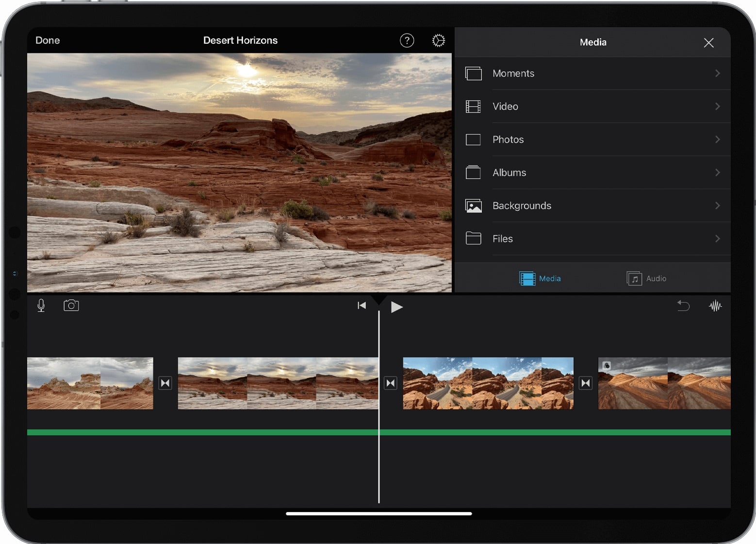Select the desert road clip in timeline
Viewport: 756px width, 544px height.
488,383
